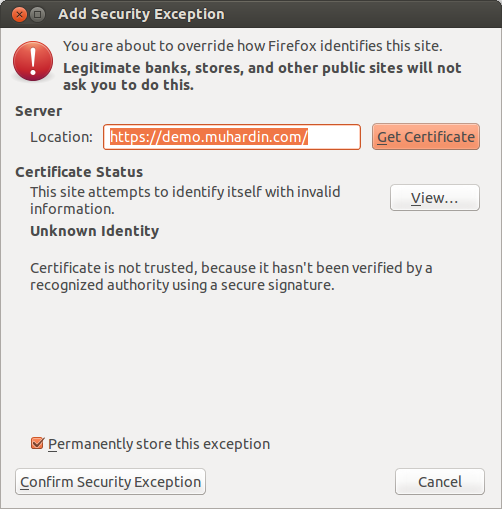Click the "You are about to override" sentence

pyautogui.click(x=253, y=46)
